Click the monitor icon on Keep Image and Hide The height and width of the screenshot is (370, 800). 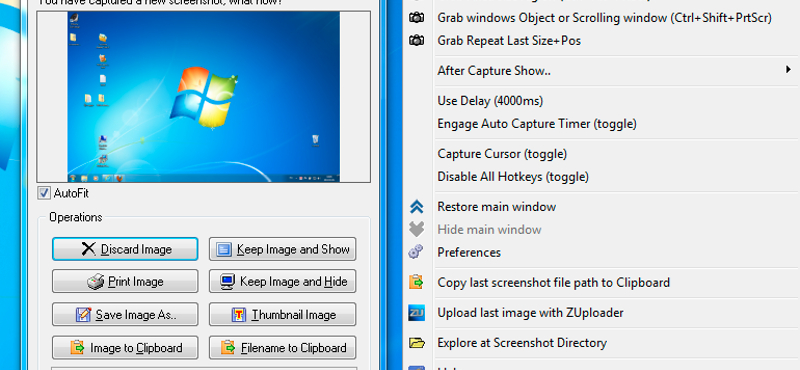[x=228, y=282]
